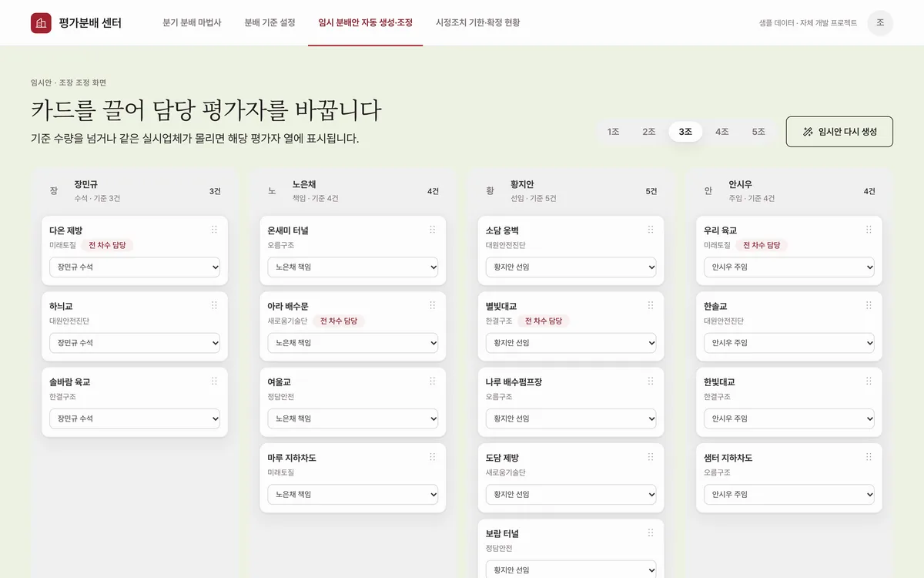The image size is (924, 578).
Task: Switch to group 1조
Action: coord(613,132)
